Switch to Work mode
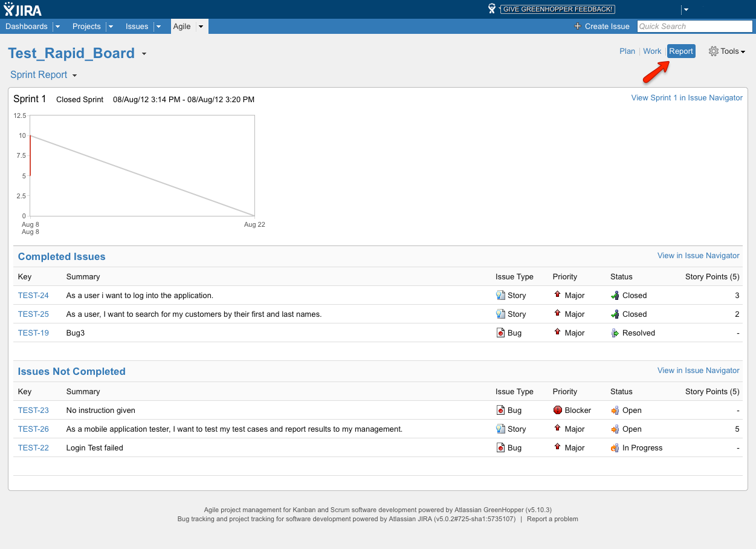This screenshot has height=549, width=756. (652, 51)
